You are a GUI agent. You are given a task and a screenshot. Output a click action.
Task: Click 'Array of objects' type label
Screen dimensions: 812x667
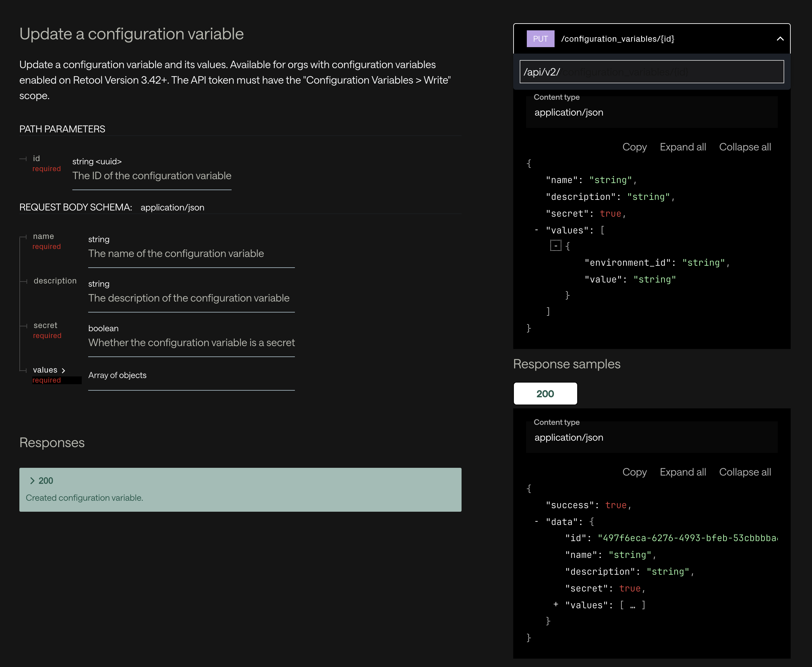pos(117,375)
